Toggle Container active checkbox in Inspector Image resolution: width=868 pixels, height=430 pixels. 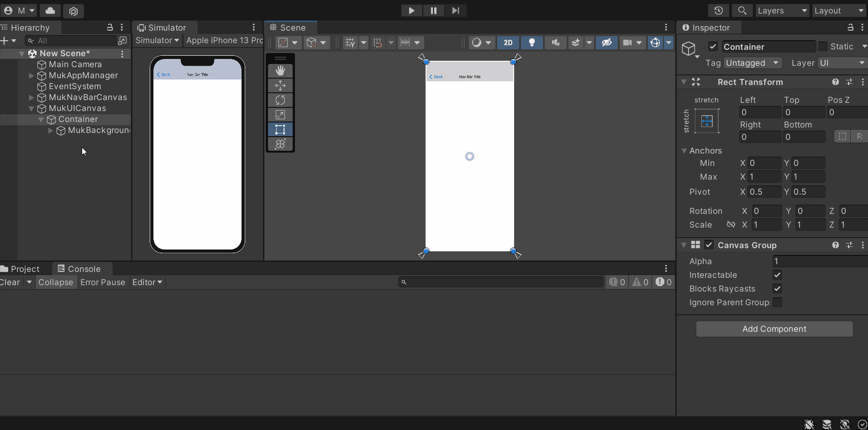pyautogui.click(x=713, y=47)
